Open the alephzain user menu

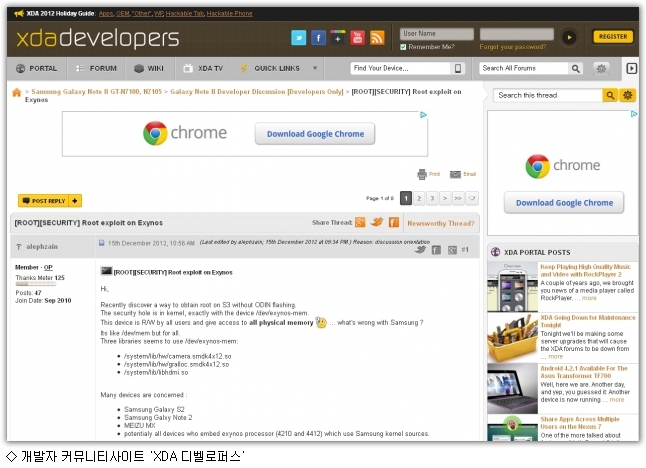pos(42,247)
